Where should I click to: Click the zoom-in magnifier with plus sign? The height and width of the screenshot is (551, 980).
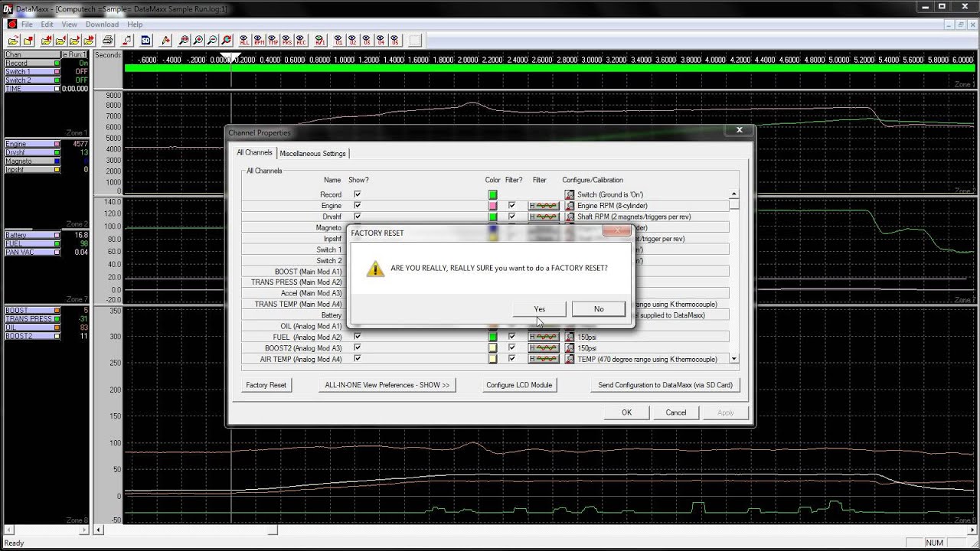coord(198,40)
